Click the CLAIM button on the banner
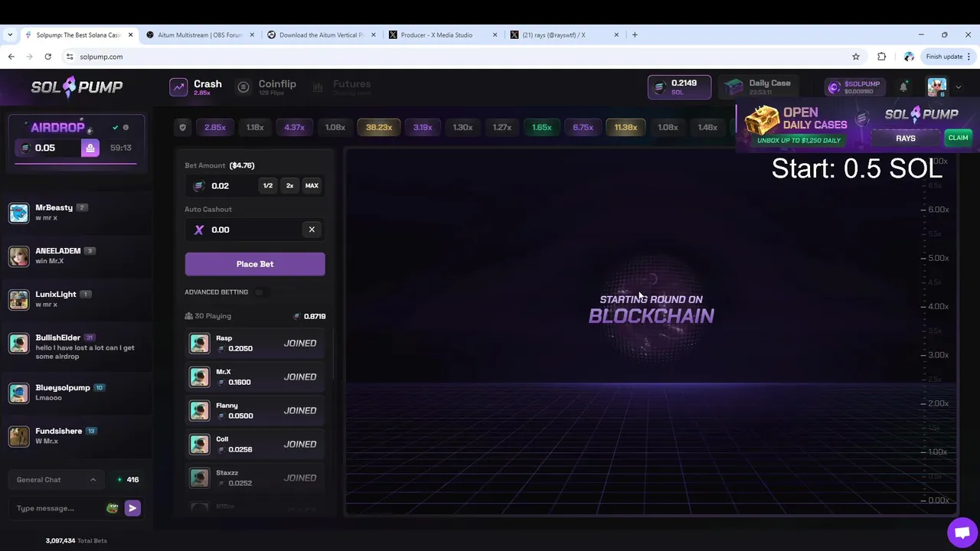 coord(958,138)
